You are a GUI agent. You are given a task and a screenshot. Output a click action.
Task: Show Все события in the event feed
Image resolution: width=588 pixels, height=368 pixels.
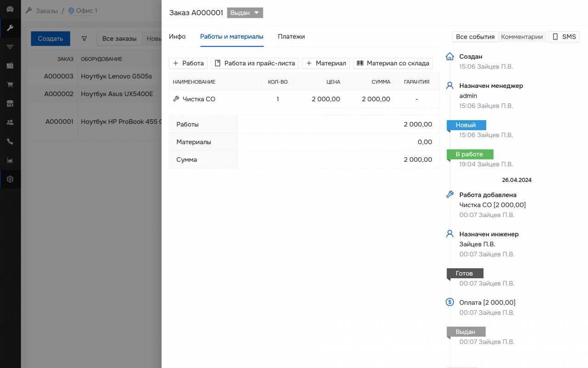(x=475, y=37)
